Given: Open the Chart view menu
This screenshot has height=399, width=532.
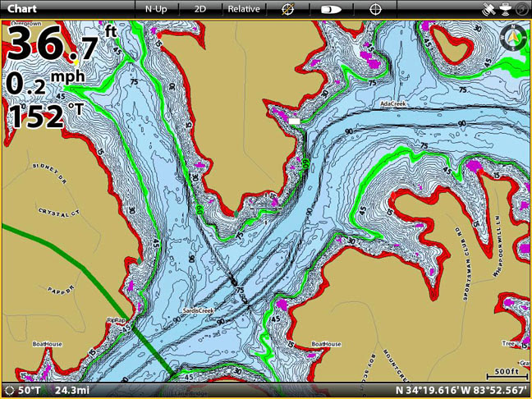Looking at the screenshot, I should (x=23, y=8).
